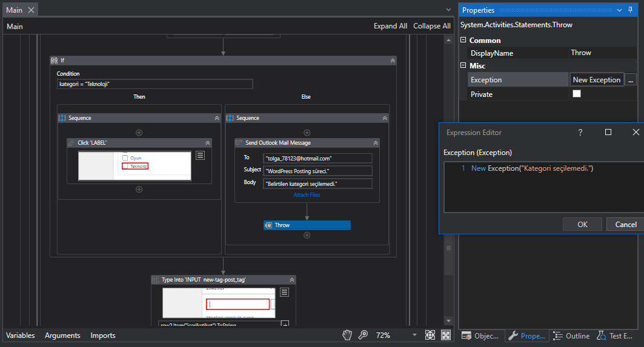
Task: Click the Then Sequence icon
Action: pos(62,118)
